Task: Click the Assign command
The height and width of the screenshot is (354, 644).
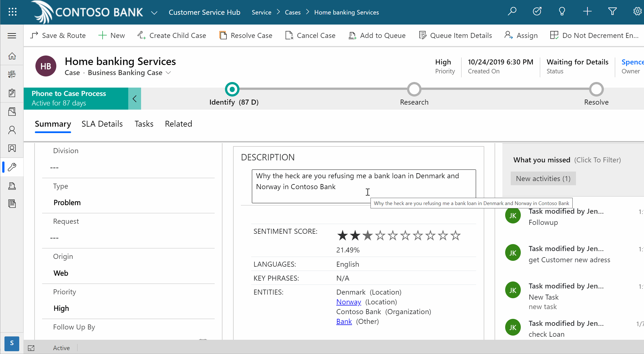Action: click(521, 35)
